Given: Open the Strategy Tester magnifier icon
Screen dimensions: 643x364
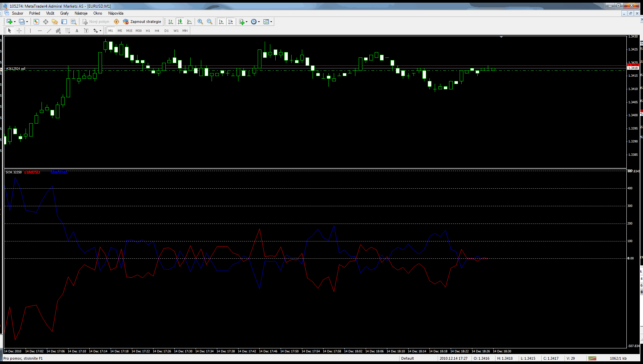Looking at the screenshot, I should coord(73,22).
